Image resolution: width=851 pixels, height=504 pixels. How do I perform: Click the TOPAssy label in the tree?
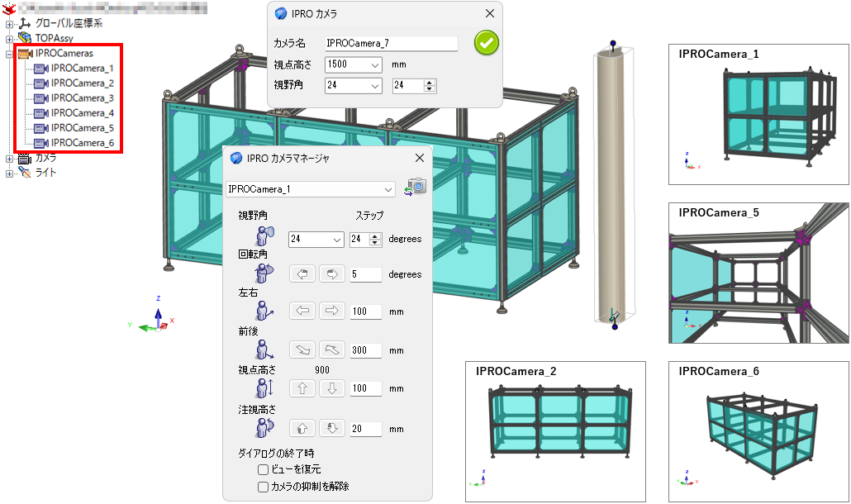pyautogui.click(x=55, y=38)
